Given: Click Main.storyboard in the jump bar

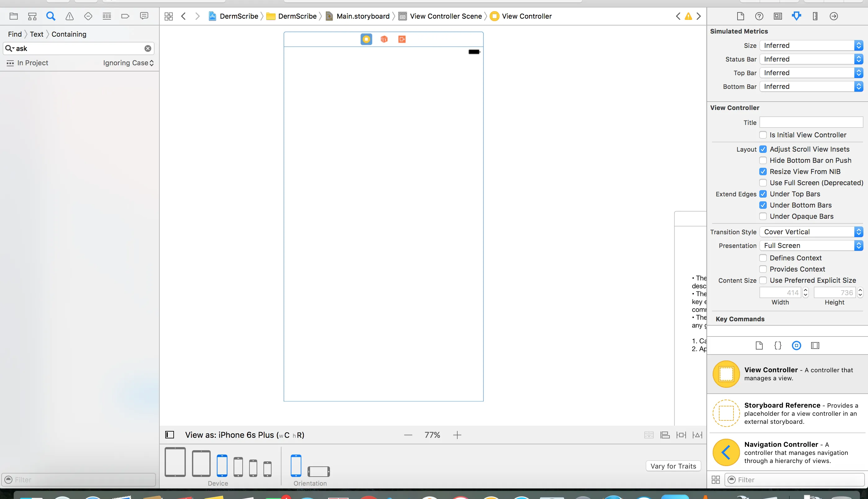Looking at the screenshot, I should [363, 16].
